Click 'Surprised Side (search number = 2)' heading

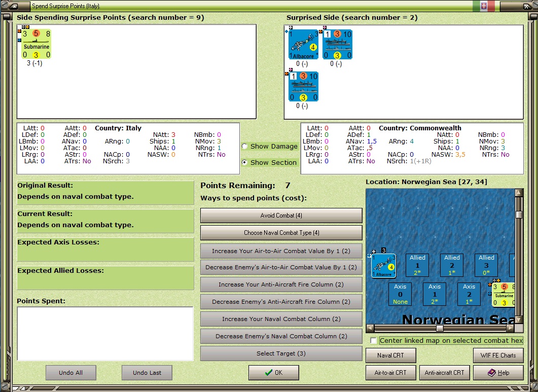pos(352,18)
